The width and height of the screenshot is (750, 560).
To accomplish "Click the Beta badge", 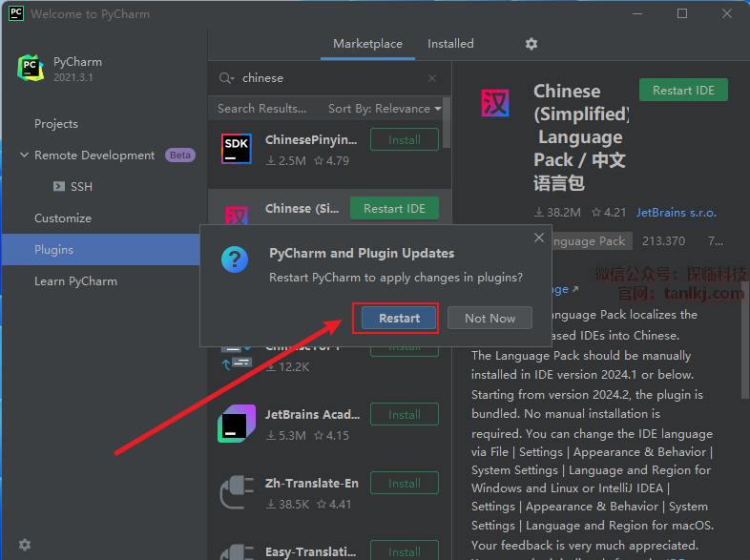I will pyautogui.click(x=179, y=155).
